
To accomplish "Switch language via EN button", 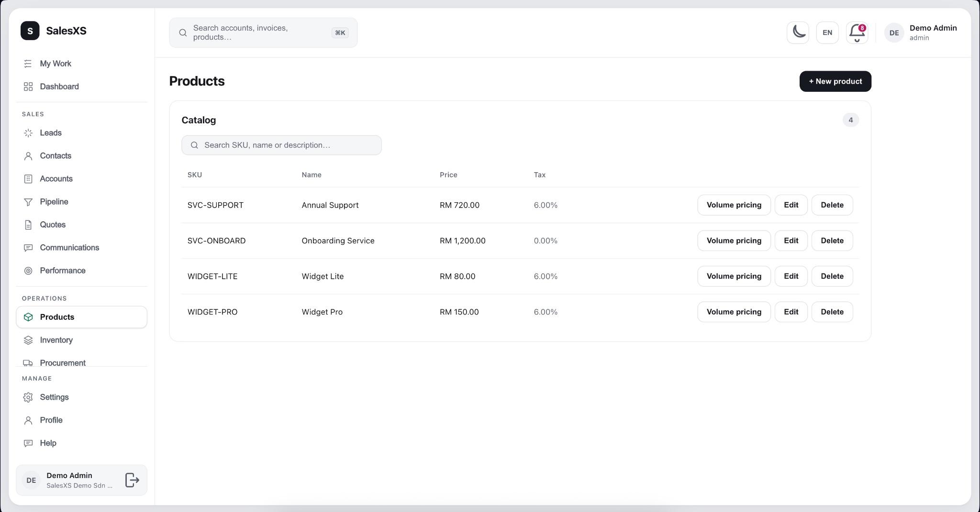I will (x=827, y=33).
